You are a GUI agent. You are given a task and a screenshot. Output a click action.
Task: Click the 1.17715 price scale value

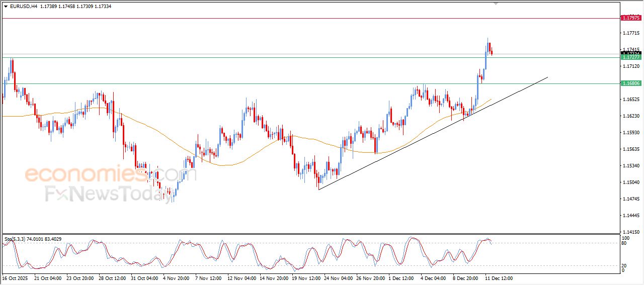[x=631, y=33]
